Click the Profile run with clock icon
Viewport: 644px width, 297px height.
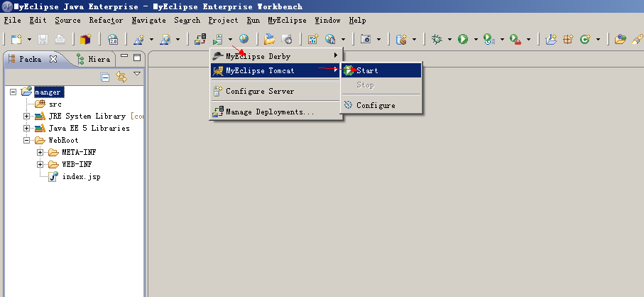click(x=489, y=40)
